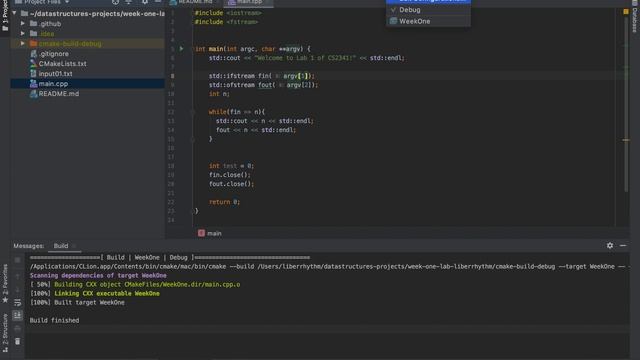Click the collapse all icon in project panel
This screenshot has height=360, width=640.
tap(129, 2)
